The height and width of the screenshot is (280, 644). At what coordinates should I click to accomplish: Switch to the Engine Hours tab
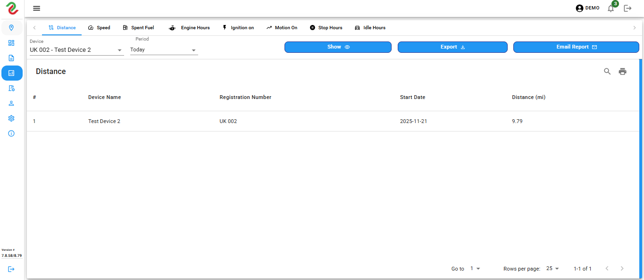tap(190, 28)
